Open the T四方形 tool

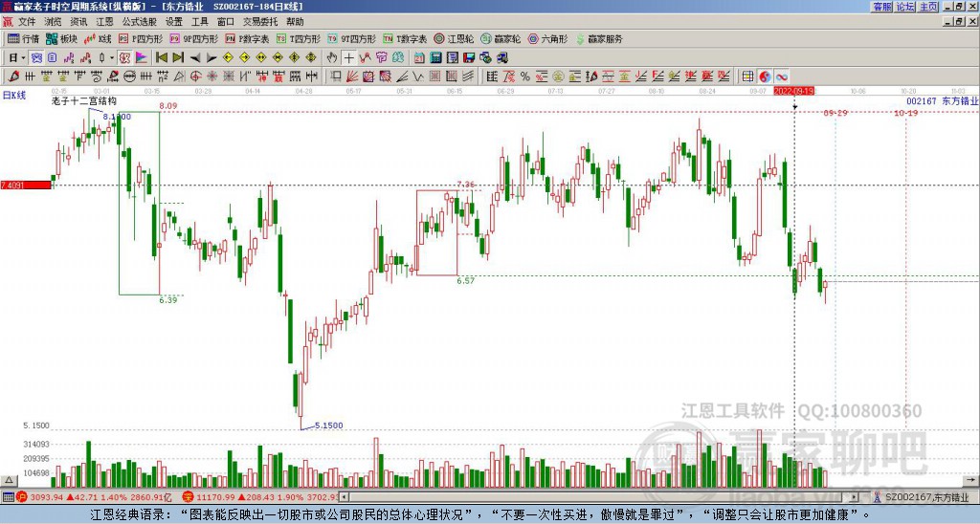pos(299,38)
